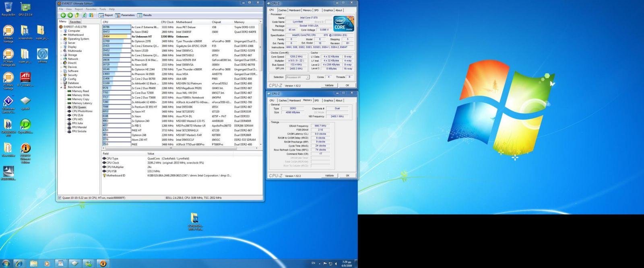Go back using EVEREST's green back arrow
644x268 pixels.
tap(63, 15)
